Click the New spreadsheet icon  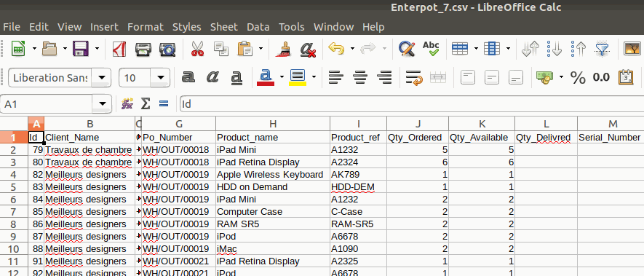pyautogui.click(x=18, y=49)
